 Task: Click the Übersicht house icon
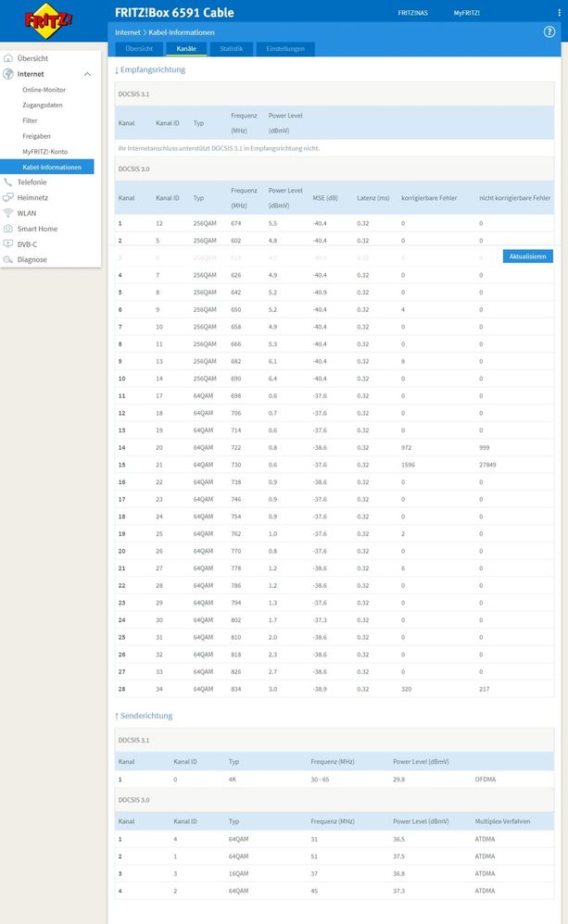pos(8,58)
